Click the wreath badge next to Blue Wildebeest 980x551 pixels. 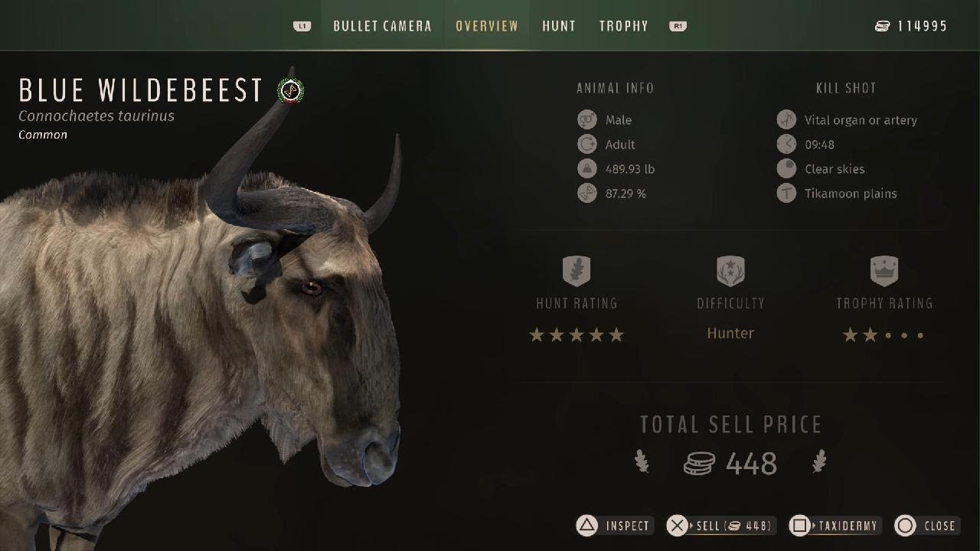pos(291,91)
